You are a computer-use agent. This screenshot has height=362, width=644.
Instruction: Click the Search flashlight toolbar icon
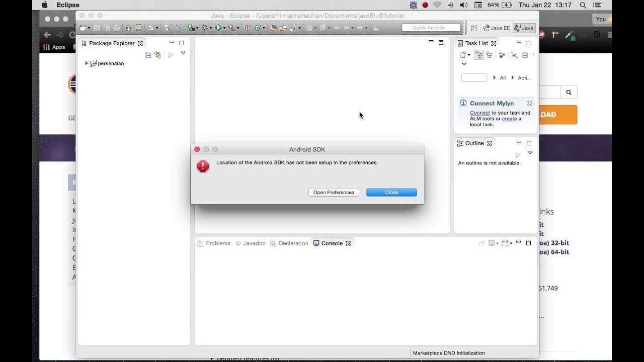tap(293, 28)
